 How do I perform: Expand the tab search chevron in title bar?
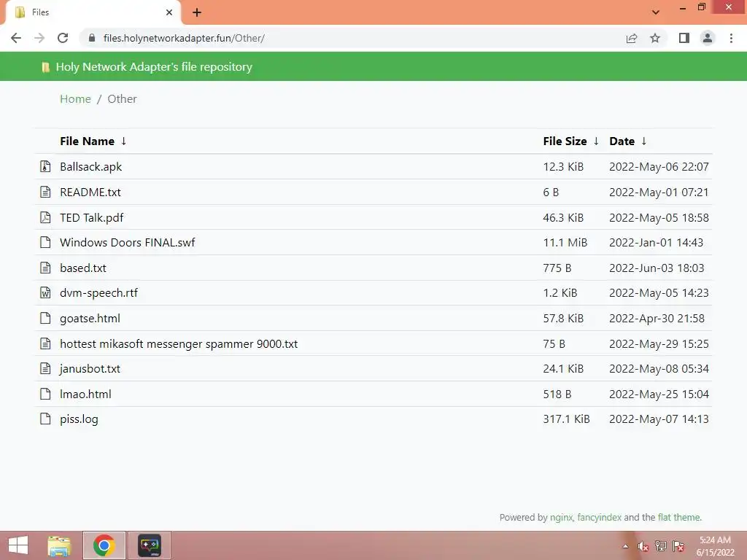pos(656,12)
